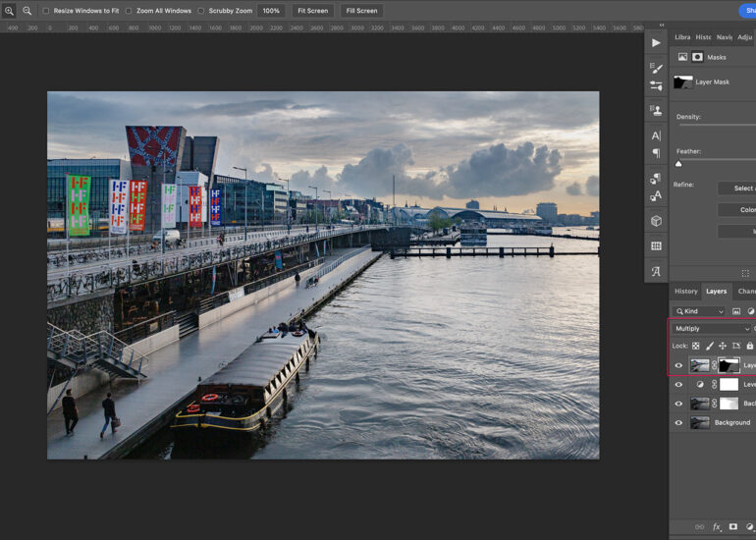This screenshot has height=540, width=756.
Task: Collapse the panel dock double-arrow
Action: [662, 26]
